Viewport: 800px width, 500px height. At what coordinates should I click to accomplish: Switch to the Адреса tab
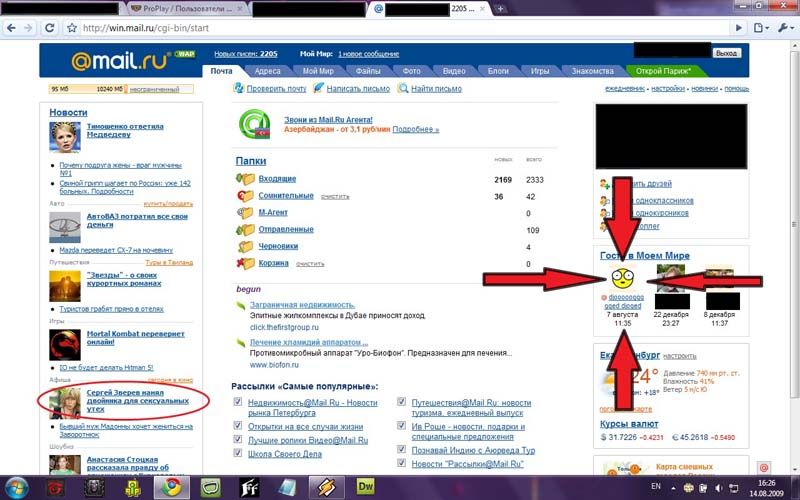pos(267,71)
